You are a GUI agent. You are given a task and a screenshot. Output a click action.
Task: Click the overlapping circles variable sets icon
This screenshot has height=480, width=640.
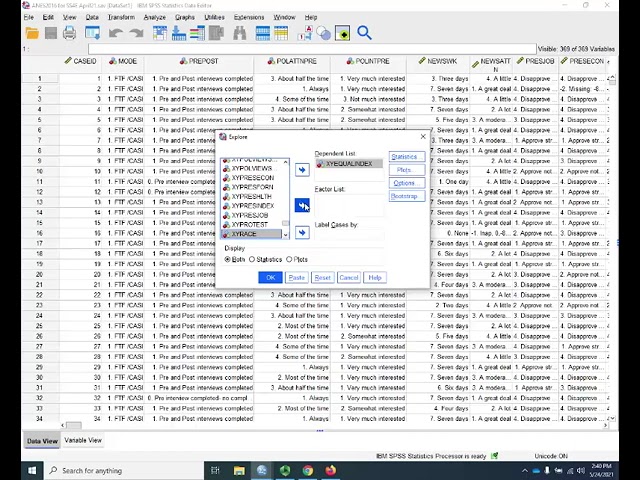coord(324,33)
